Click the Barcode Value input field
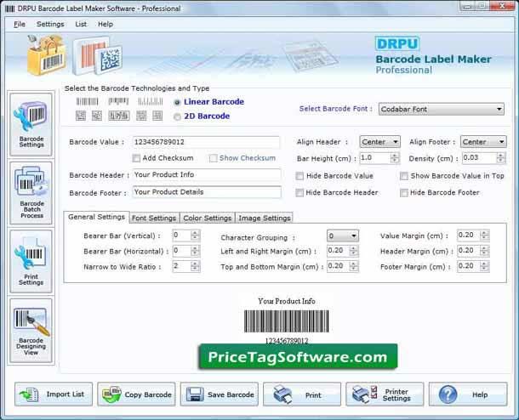Screen dimensions: 519x420 click(x=206, y=142)
